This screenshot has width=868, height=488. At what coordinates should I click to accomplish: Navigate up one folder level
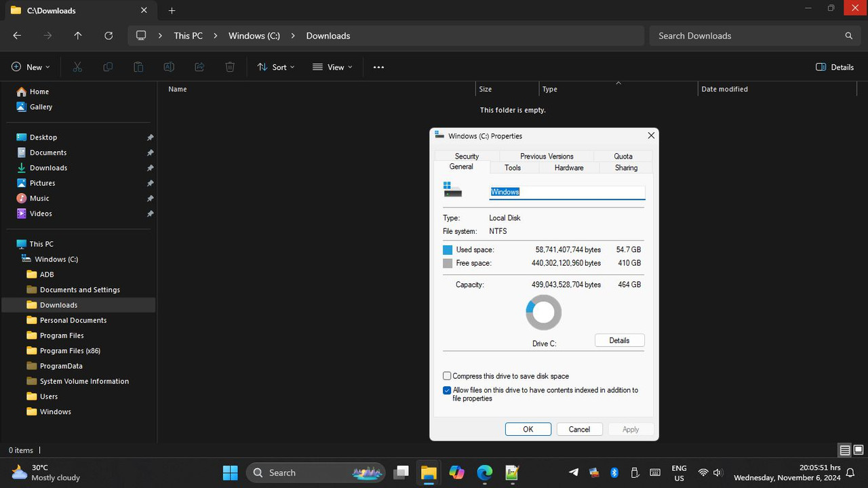tap(78, 36)
